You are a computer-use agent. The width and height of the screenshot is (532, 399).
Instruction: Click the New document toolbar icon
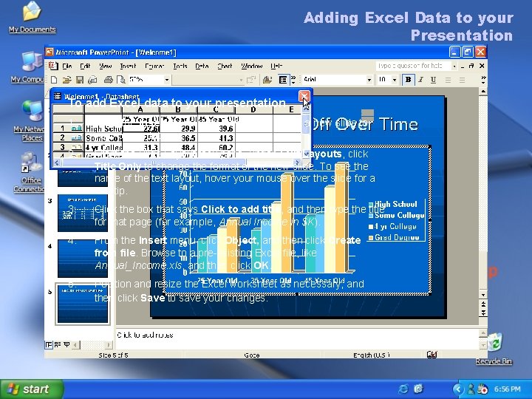pos(54,80)
